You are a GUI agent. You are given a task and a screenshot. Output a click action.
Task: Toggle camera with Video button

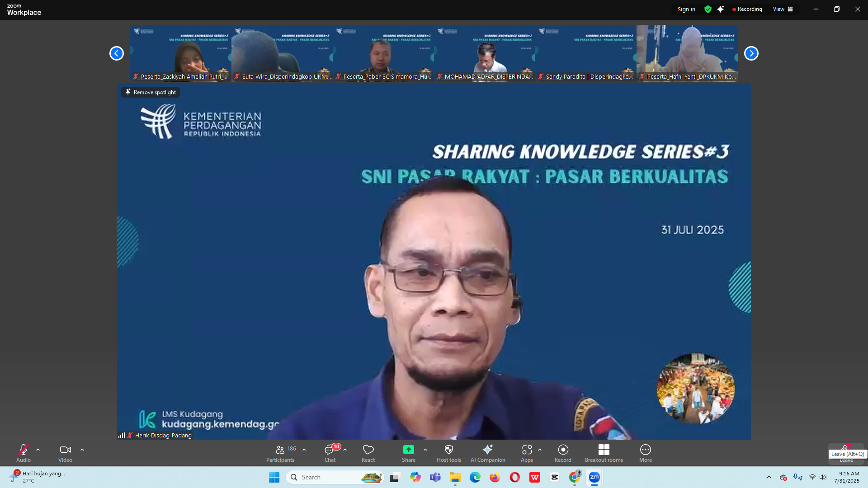(65, 453)
